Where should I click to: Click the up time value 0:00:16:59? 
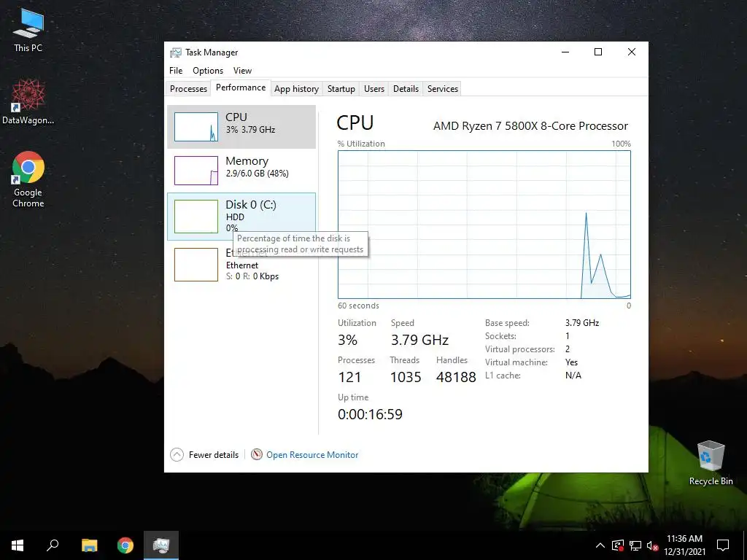click(x=370, y=414)
